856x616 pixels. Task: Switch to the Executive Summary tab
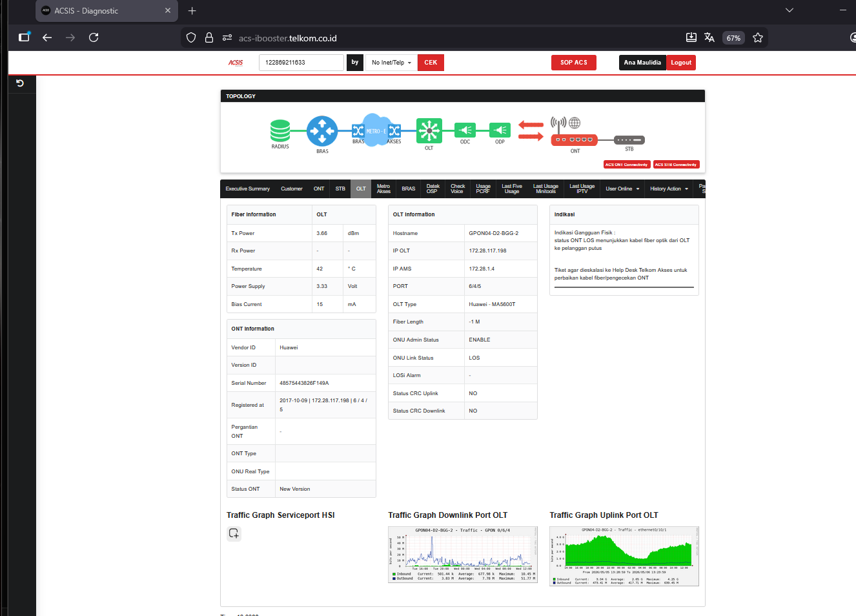[248, 189]
